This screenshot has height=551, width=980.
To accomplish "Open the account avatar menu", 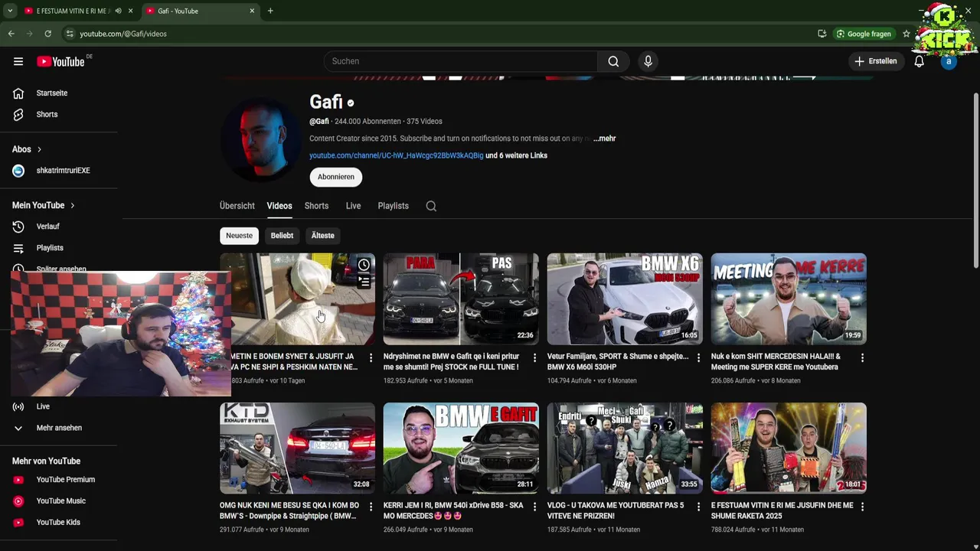I will (x=949, y=61).
